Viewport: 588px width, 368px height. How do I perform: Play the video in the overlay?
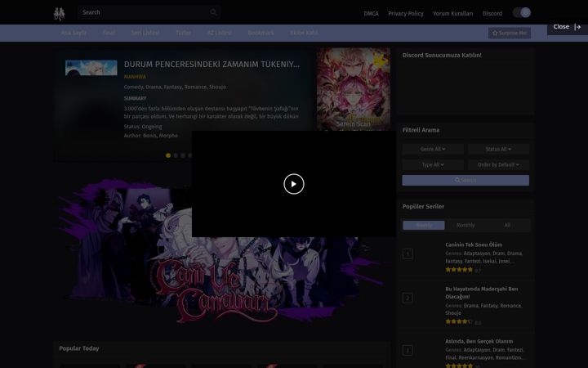[294, 184]
